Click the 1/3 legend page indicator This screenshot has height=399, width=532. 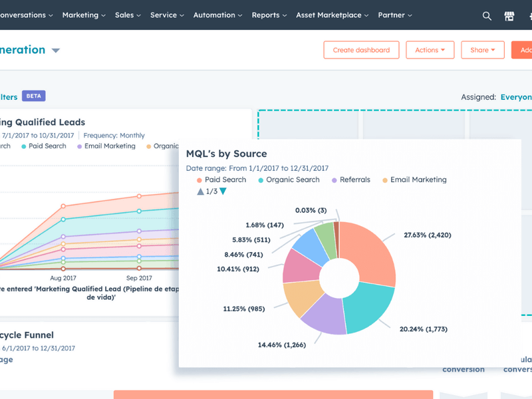[x=211, y=192]
